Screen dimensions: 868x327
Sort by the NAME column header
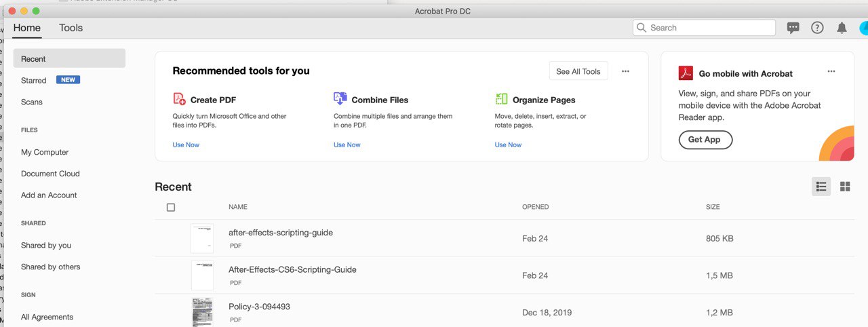pyautogui.click(x=238, y=207)
